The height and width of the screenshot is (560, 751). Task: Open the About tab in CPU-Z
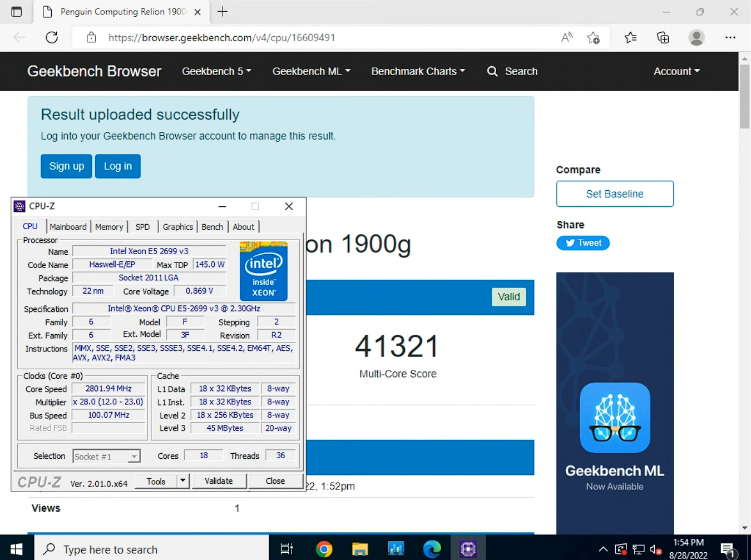coord(244,227)
